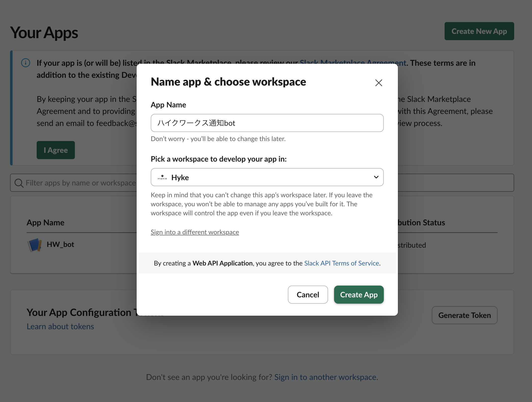Image resolution: width=532 pixels, height=402 pixels.
Task: Click the HW_bot app book icon
Action: coord(34,245)
